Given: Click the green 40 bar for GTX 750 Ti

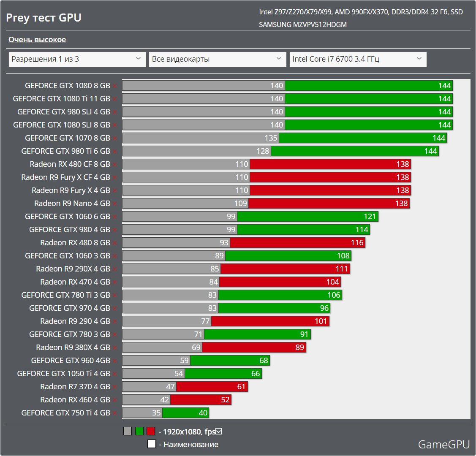Looking at the screenshot, I should 185,413.
